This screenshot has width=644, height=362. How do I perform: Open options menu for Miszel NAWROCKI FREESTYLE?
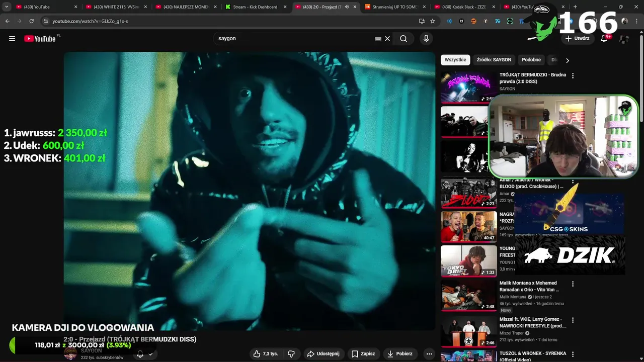click(x=573, y=320)
